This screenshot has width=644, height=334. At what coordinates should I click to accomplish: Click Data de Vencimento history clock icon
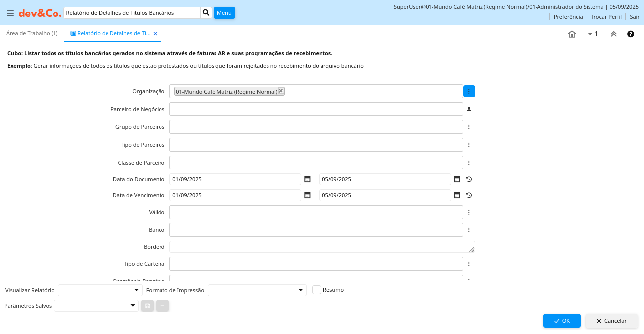click(x=469, y=195)
